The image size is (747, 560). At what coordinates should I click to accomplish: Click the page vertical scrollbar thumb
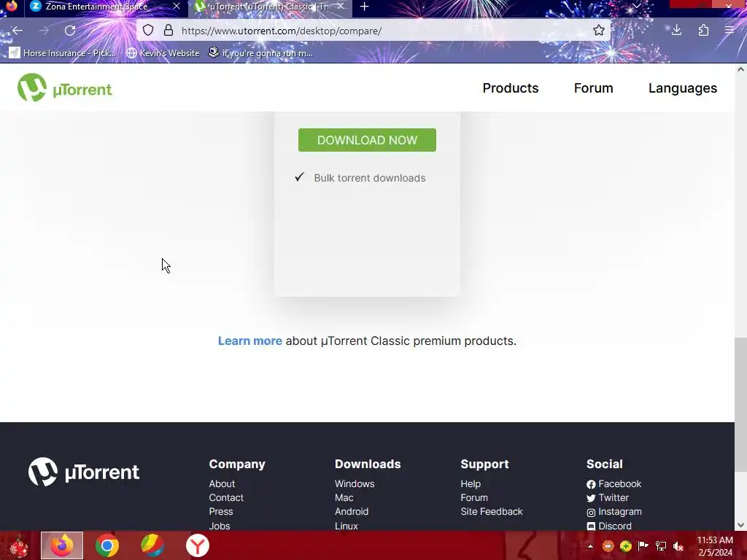pos(740,405)
